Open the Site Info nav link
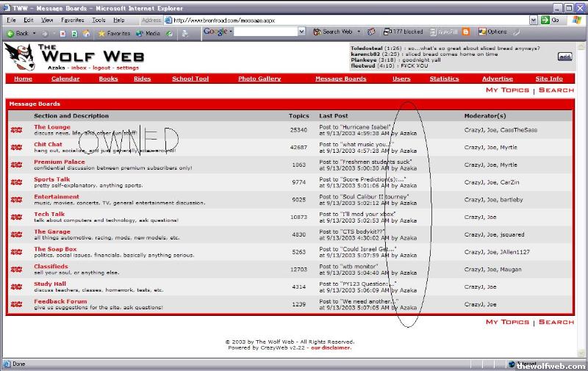The width and height of the screenshot is (588, 371). [549, 79]
